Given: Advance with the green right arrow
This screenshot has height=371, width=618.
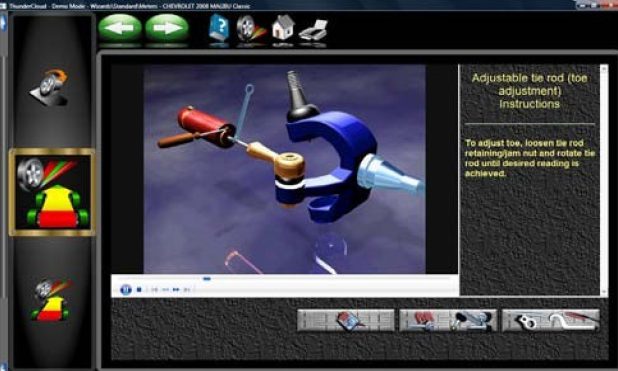Looking at the screenshot, I should click(167, 28).
